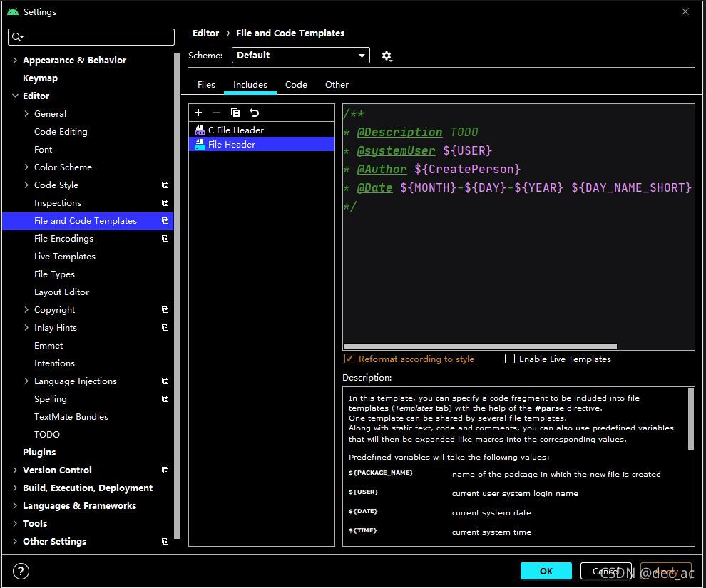Expand Copyright subsection

[26, 309]
